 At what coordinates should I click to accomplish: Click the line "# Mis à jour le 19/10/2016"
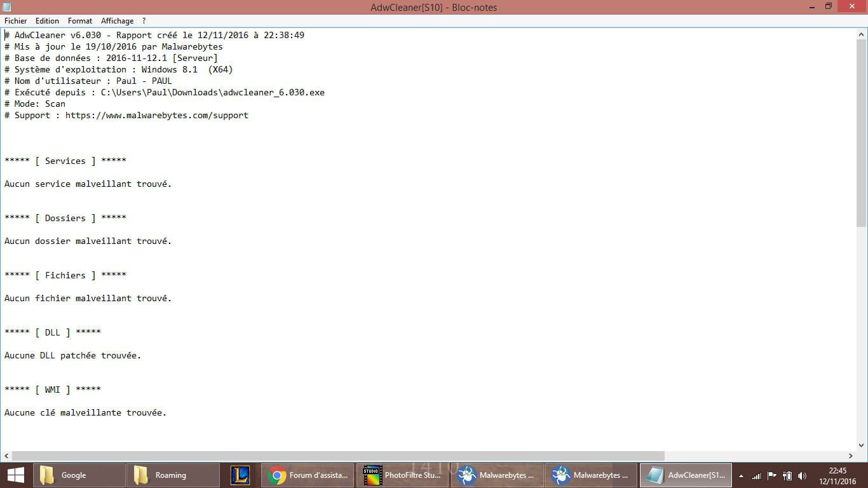tap(114, 46)
